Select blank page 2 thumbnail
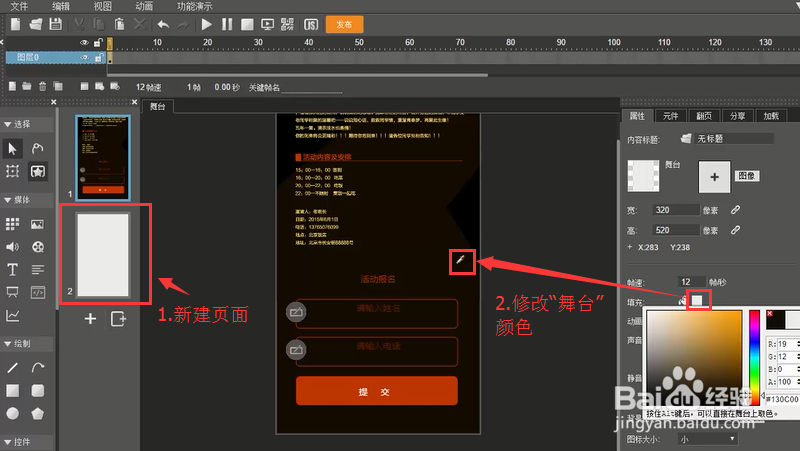 click(x=103, y=255)
